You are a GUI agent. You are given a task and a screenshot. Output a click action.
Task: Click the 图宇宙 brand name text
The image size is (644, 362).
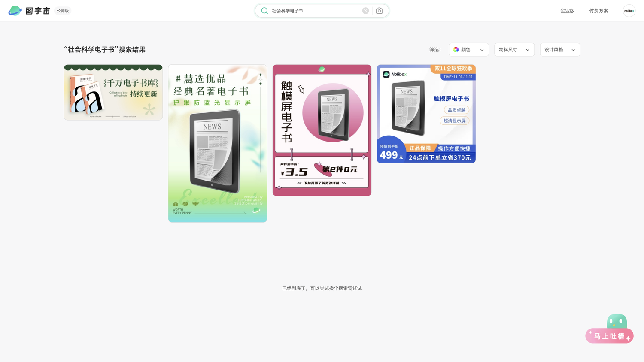[x=38, y=11]
